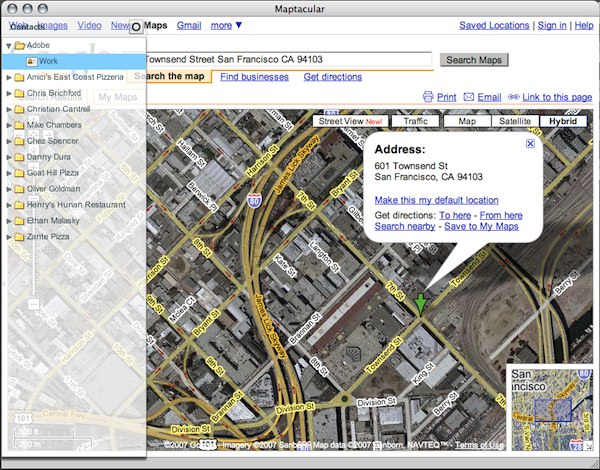Switch to Hybrid map view
The height and width of the screenshot is (470, 600).
pyautogui.click(x=563, y=121)
